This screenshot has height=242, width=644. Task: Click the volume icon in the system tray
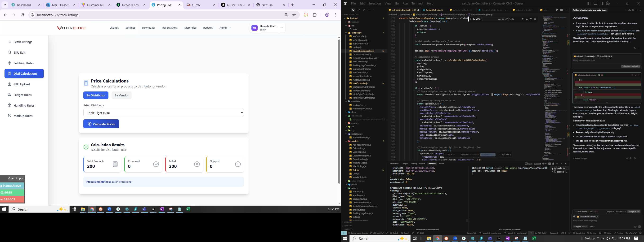click(x=608, y=238)
